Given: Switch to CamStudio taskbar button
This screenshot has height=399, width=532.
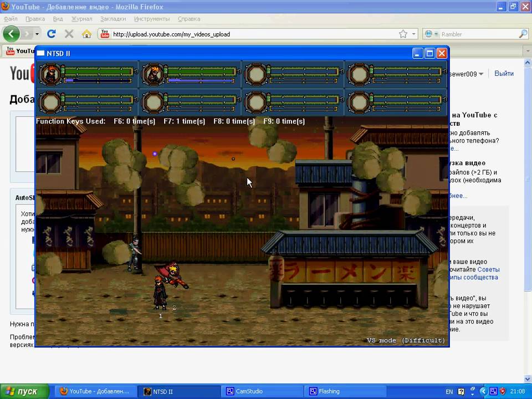Looking at the screenshot, I should coord(262,391).
